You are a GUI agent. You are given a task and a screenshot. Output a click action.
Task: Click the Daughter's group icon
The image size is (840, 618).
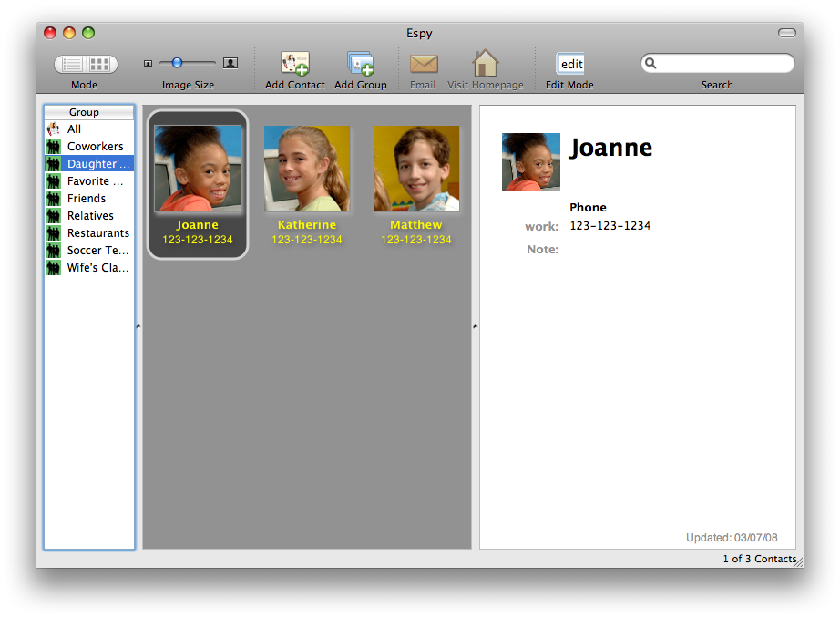click(x=54, y=163)
